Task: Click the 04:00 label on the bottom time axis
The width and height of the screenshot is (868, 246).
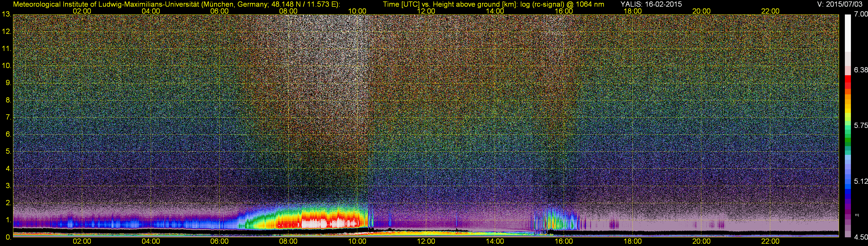Action: pyautogui.click(x=151, y=241)
